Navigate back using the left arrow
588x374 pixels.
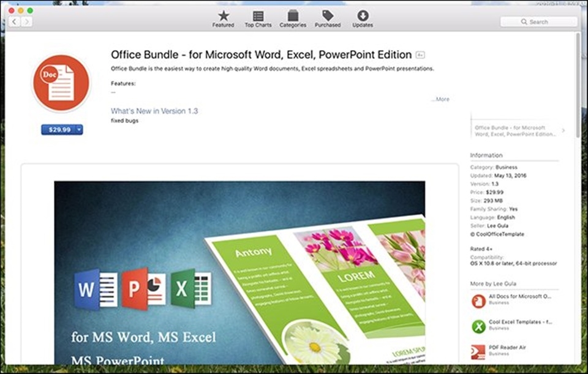click(13, 21)
